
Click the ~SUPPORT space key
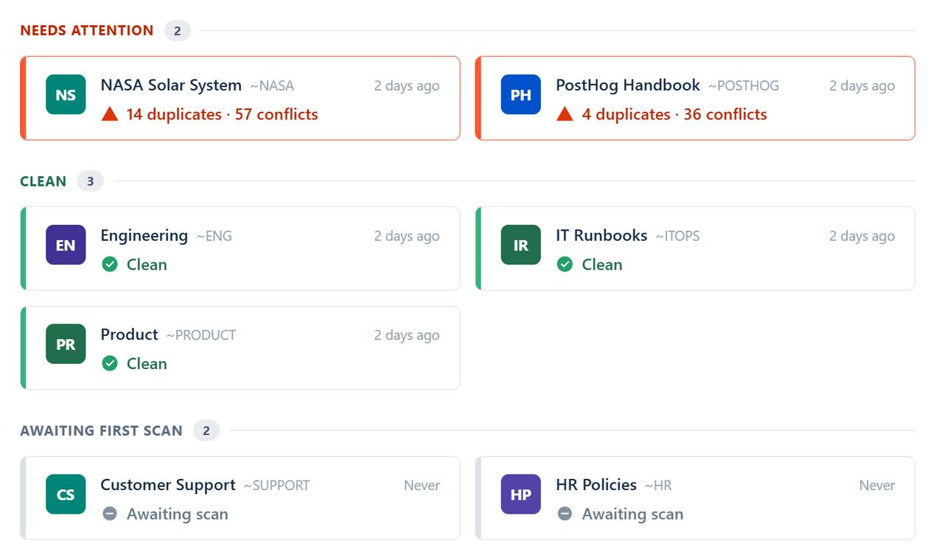(276, 486)
